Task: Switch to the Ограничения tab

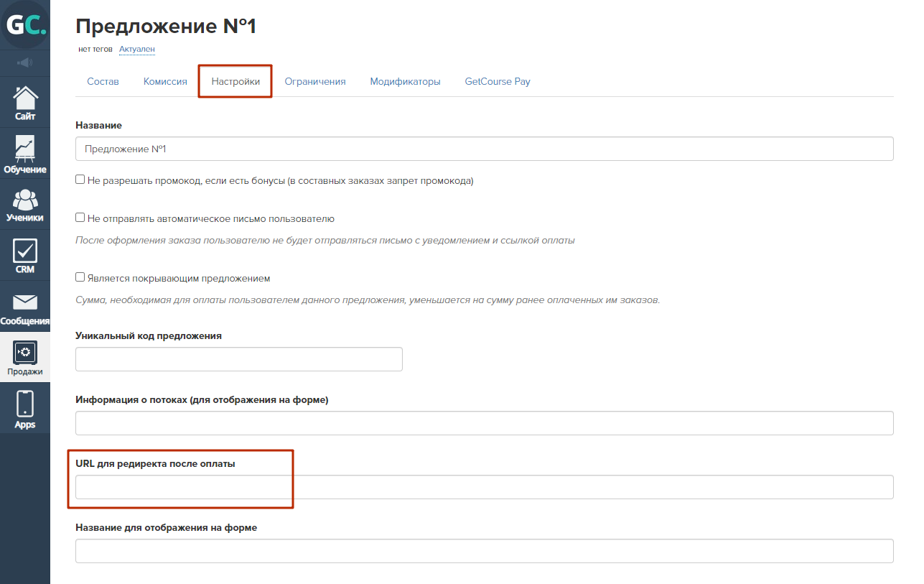Action: point(315,82)
